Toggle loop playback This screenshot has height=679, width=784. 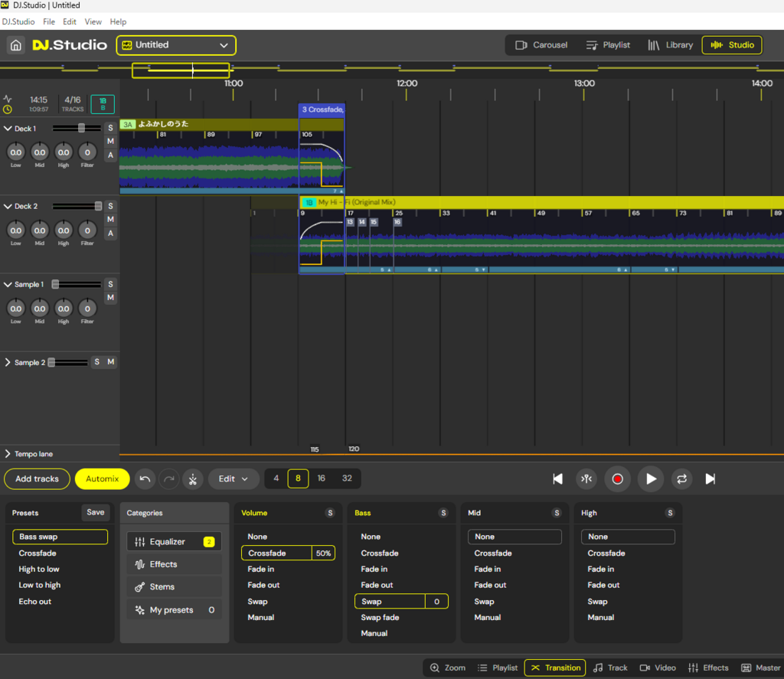tap(681, 479)
